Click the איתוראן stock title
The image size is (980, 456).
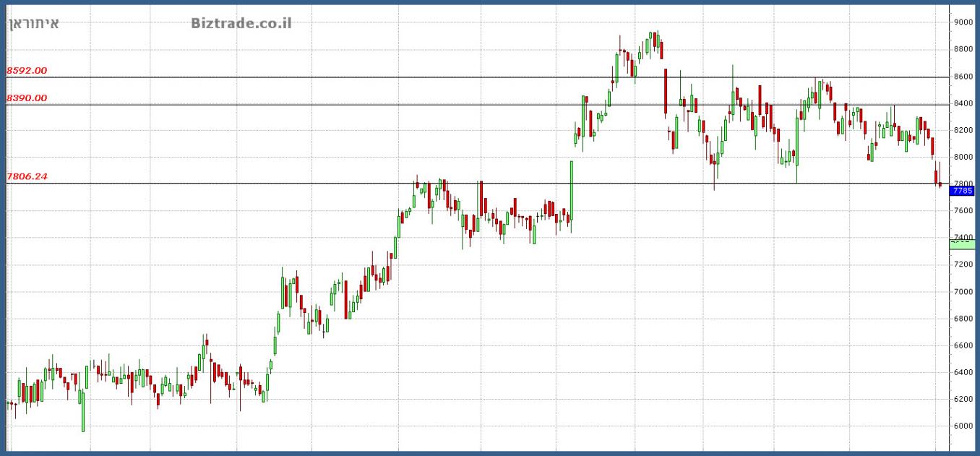tap(33, 23)
